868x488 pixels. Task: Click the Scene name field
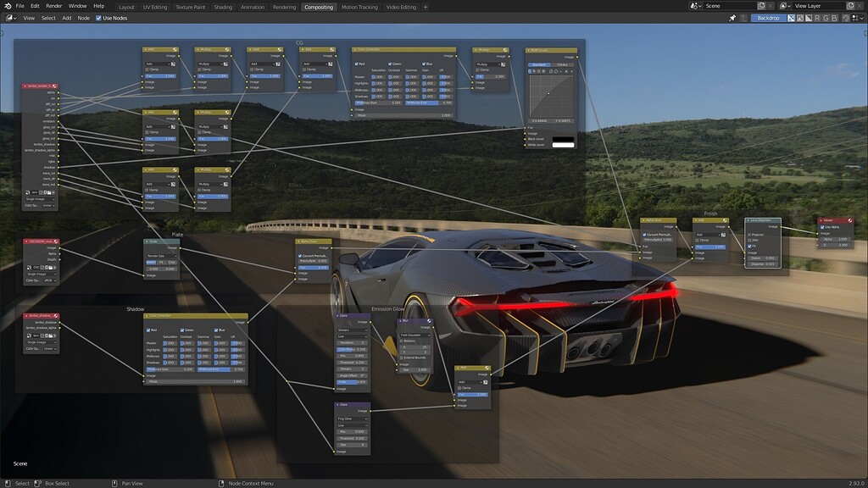pos(731,6)
